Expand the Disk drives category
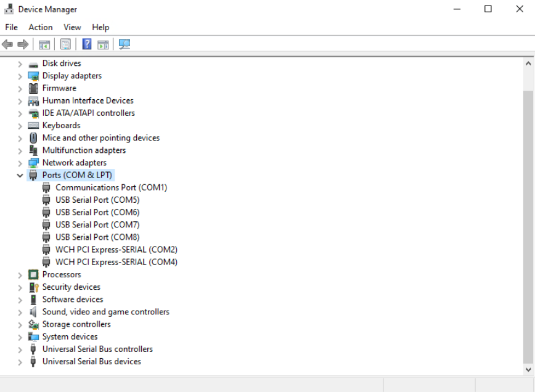This screenshot has width=535, height=392. 20,63
